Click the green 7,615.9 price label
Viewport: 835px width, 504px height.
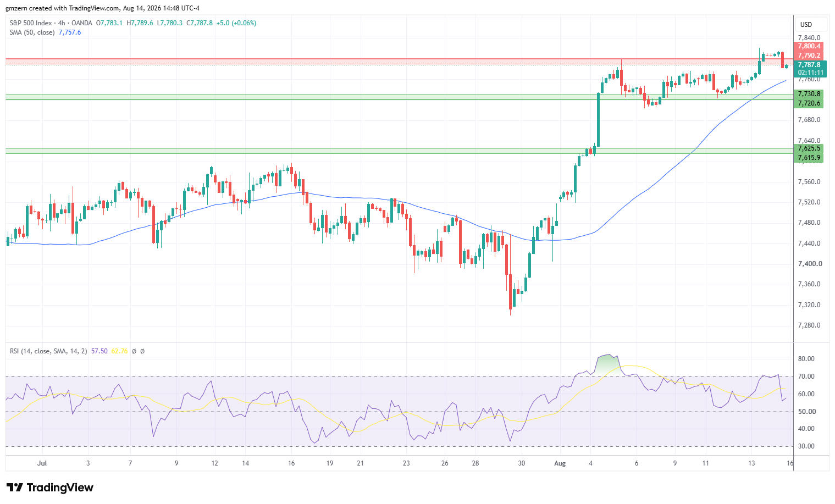pyautogui.click(x=809, y=158)
